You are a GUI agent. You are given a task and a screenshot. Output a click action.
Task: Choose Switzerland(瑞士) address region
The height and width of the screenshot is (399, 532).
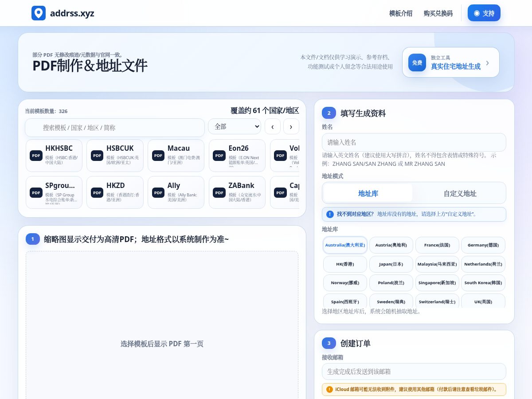click(437, 301)
